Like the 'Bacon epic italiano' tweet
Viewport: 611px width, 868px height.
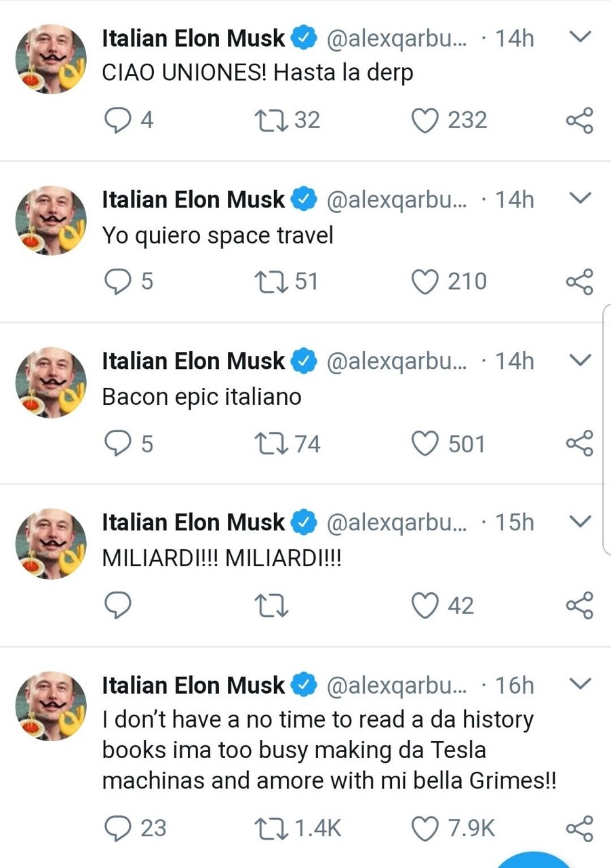click(x=425, y=443)
